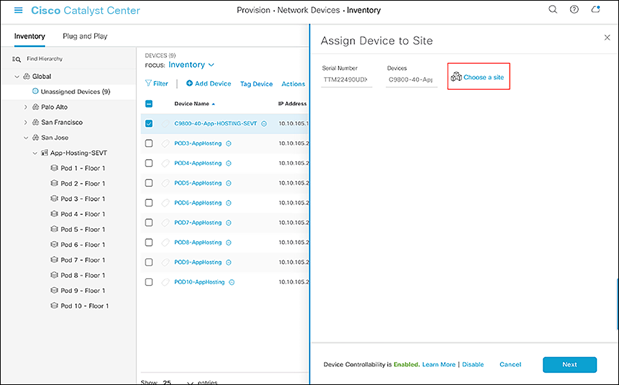Check the POD6-AppHosting checkbox
The image size is (619, 385).
coord(149,203)
